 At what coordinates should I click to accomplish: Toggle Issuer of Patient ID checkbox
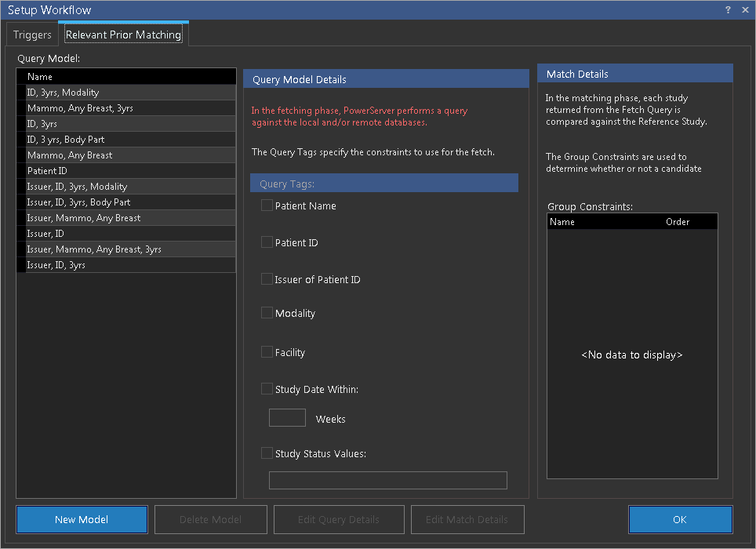tap(267, 279)
